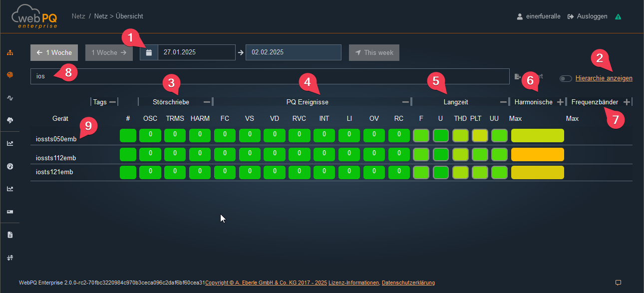Image resolution: width=644 pixels, height=293 pixels.
Task: Click orange Harmonische Max bar for iossts112emb
Action: pos(537,154)
